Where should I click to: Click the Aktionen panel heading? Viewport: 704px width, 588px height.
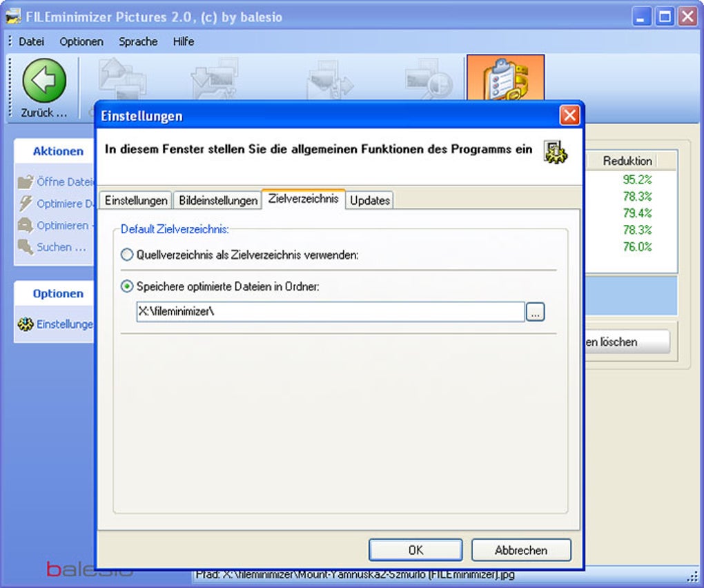(x=59, y=151)
